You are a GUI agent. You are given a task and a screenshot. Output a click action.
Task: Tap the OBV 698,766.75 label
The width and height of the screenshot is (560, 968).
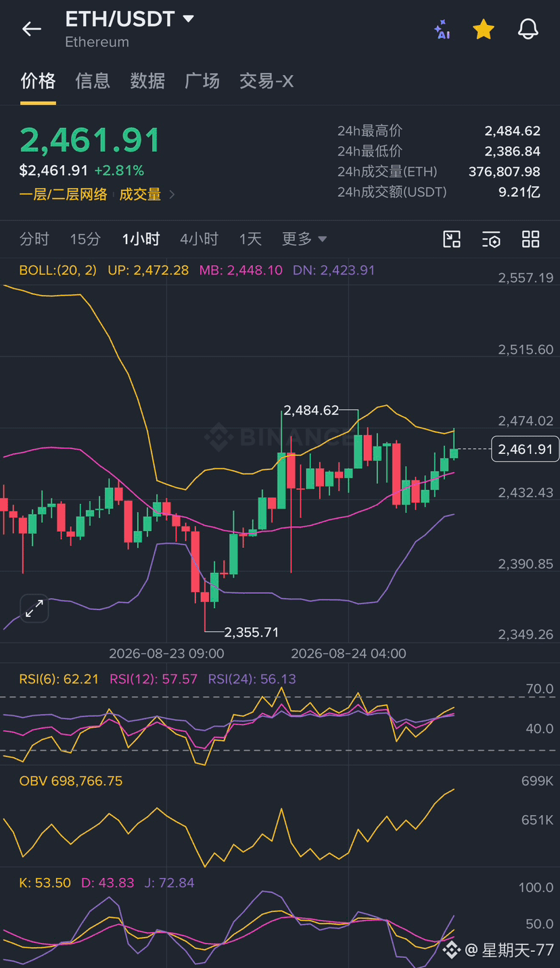pos(71,781)
